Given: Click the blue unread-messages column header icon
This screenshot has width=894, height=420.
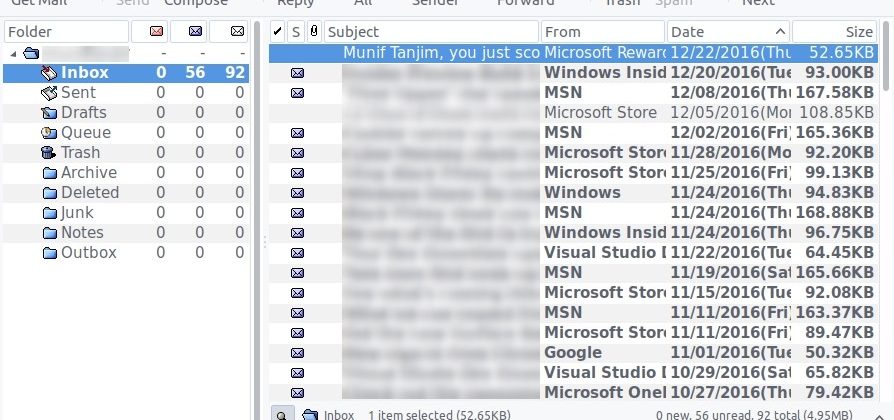Looking at the screenshot, I should [x=196, y=32].
